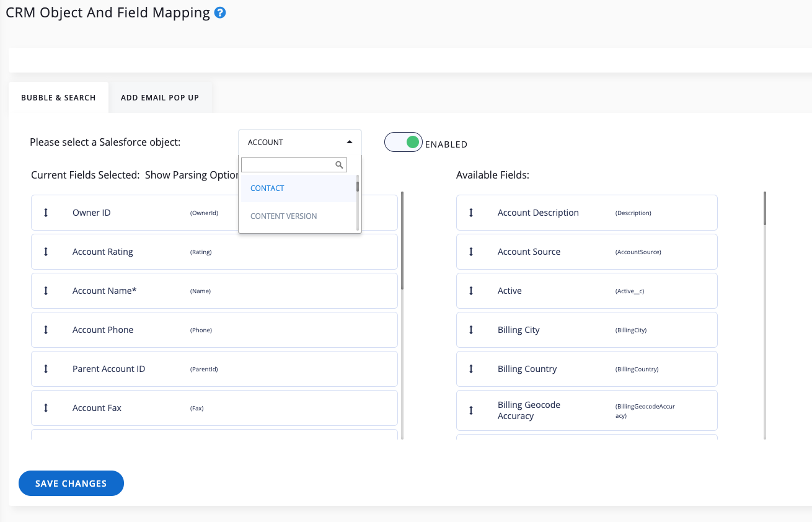
Task: Toggle the Enabled switch off
Action: (x=404, y=143)
